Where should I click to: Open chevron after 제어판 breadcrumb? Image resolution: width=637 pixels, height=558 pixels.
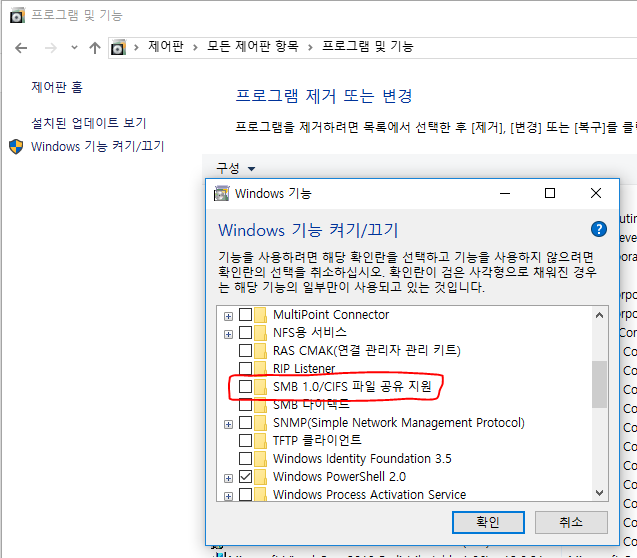[x=195, y=48]
